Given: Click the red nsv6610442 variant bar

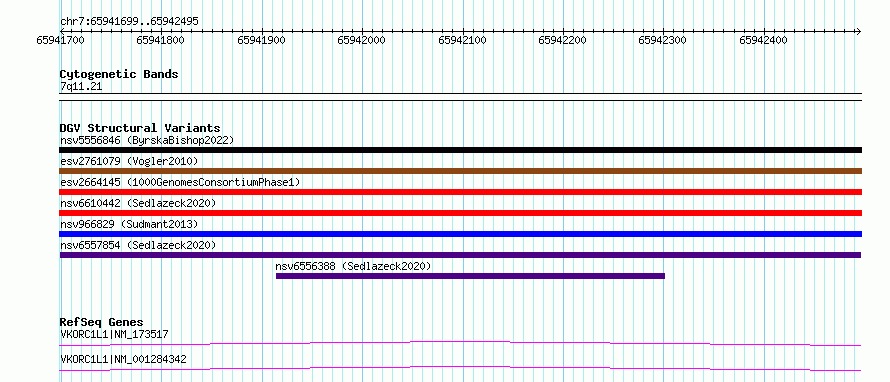Looking at the screenshot, I should click(460, 213).
